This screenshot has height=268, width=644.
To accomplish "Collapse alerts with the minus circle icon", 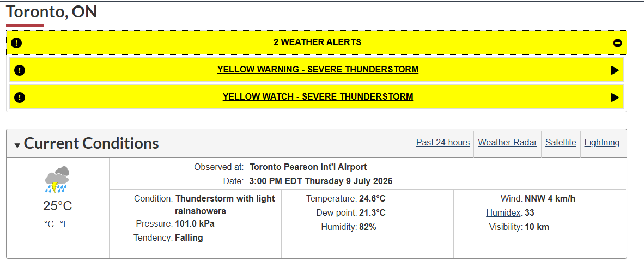I will point(617,42).
